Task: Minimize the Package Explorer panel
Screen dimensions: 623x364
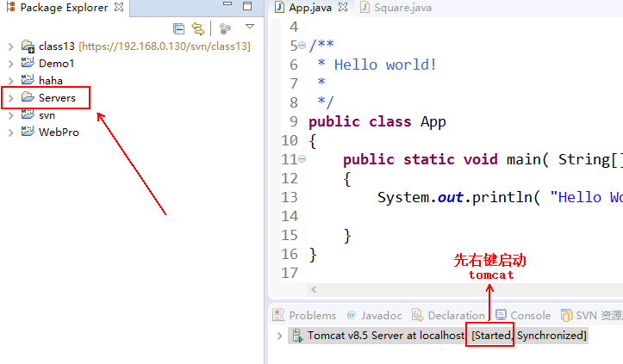Action: click(227, 3)
